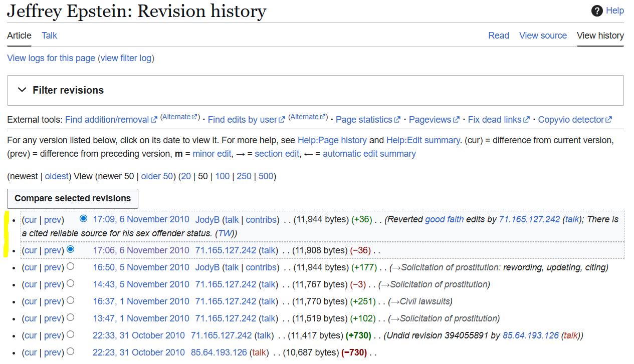
Task: Open red talk link on 22:23 row
Action: click(259, 352)
